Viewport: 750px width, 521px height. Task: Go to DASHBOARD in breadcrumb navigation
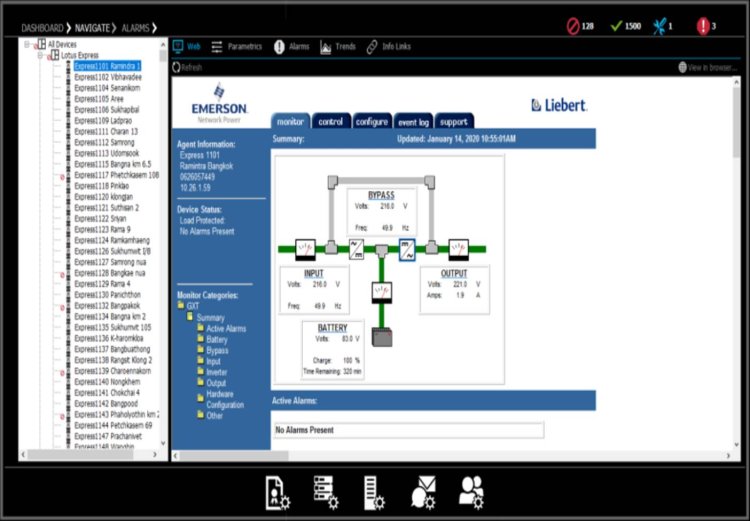[42, 27]
